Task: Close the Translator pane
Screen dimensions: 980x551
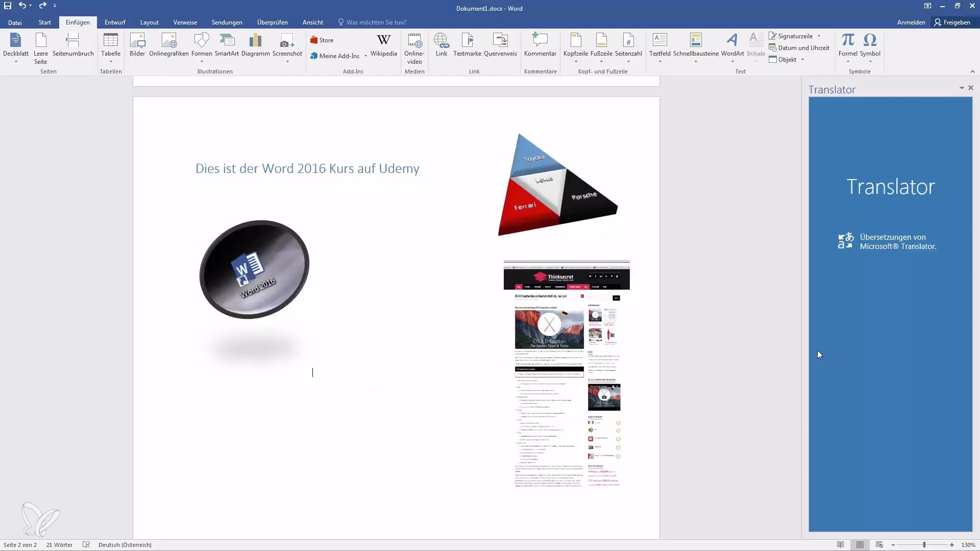Action: [x=971, y=88]
